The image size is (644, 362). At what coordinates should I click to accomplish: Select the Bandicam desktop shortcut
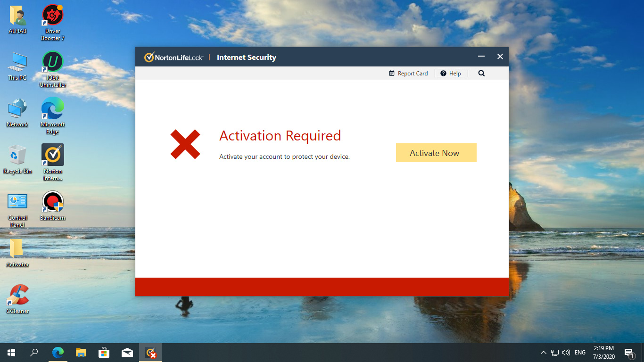coord(53,206)
